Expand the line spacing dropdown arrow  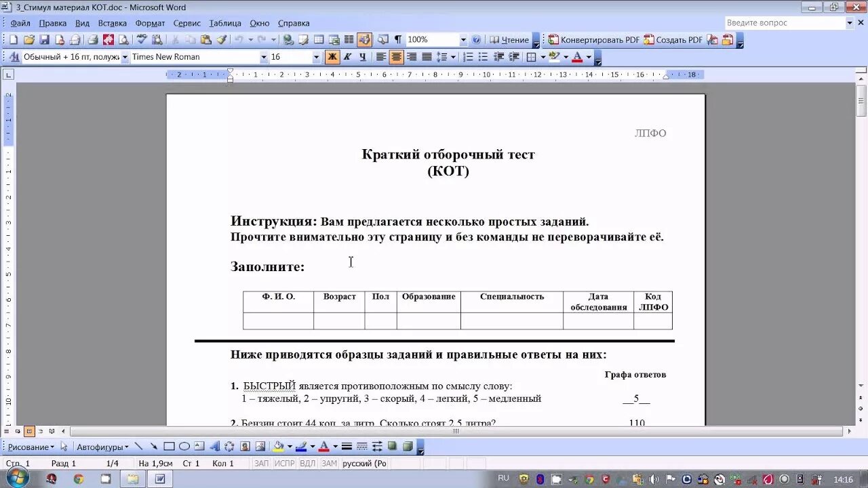point(452,57)
